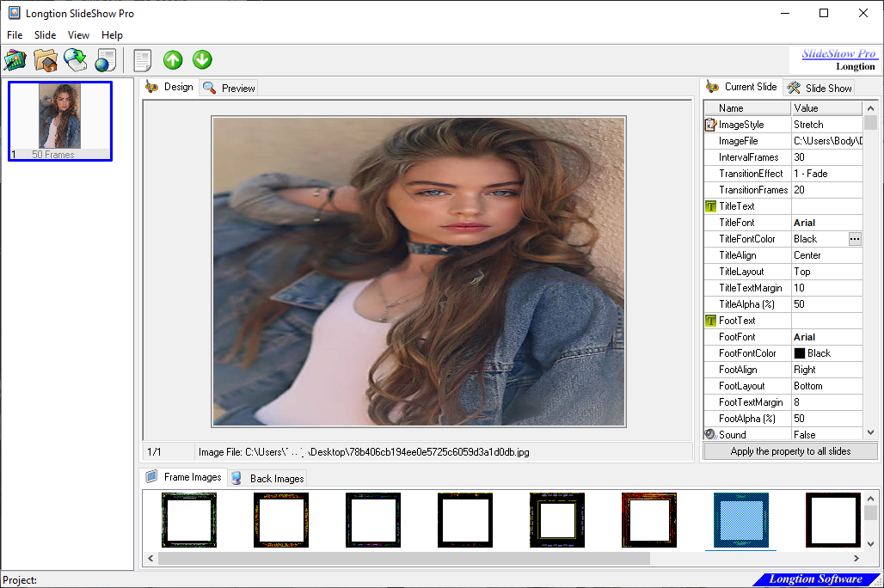This screenshot has height=588, width=884.
Task: Click the Longtion SlideShow Pro title bar icon
Action: pyautogui.click(x=14, y=13)
